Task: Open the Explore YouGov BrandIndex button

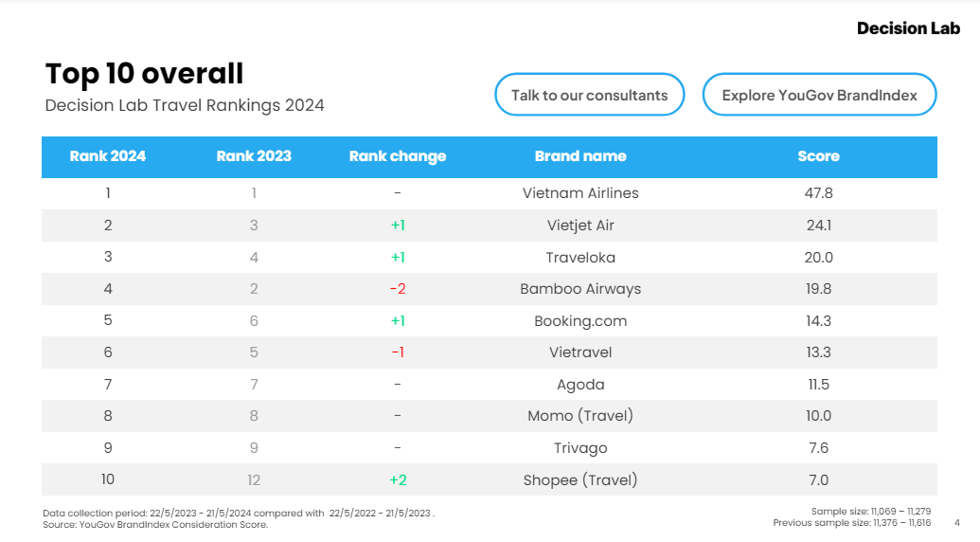Action: tap(820, 95)
